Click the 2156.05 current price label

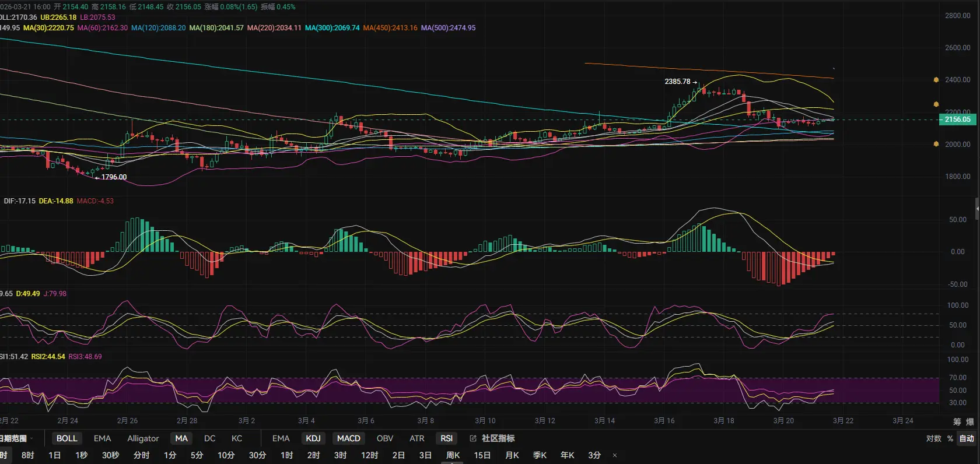[957, 119]
